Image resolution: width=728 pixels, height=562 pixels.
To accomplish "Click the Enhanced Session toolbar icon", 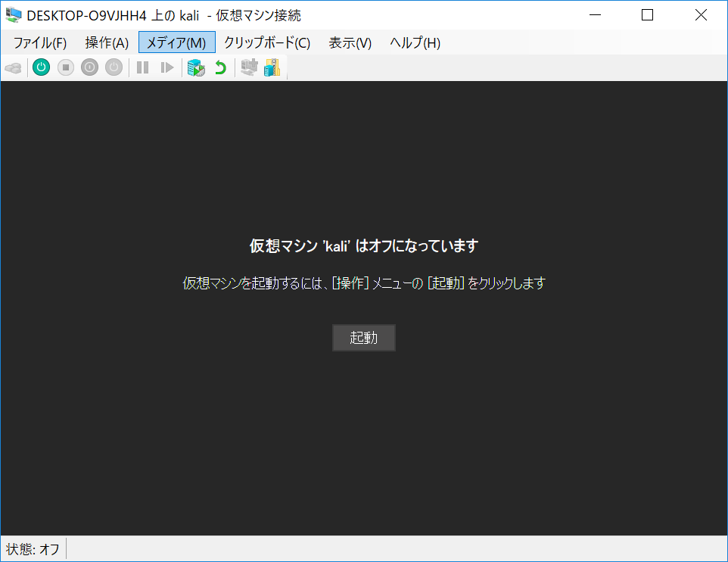I will tap(248, 68).
